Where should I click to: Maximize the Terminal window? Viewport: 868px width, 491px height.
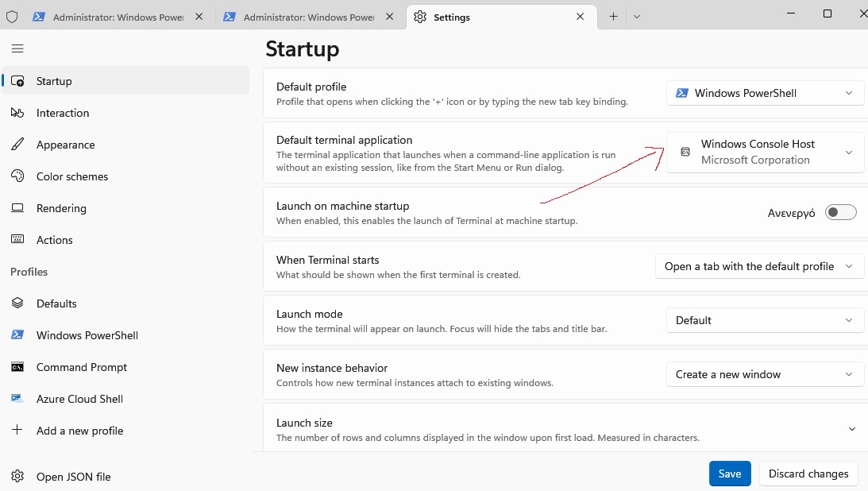pyautogui.click(x=827, y=14)
